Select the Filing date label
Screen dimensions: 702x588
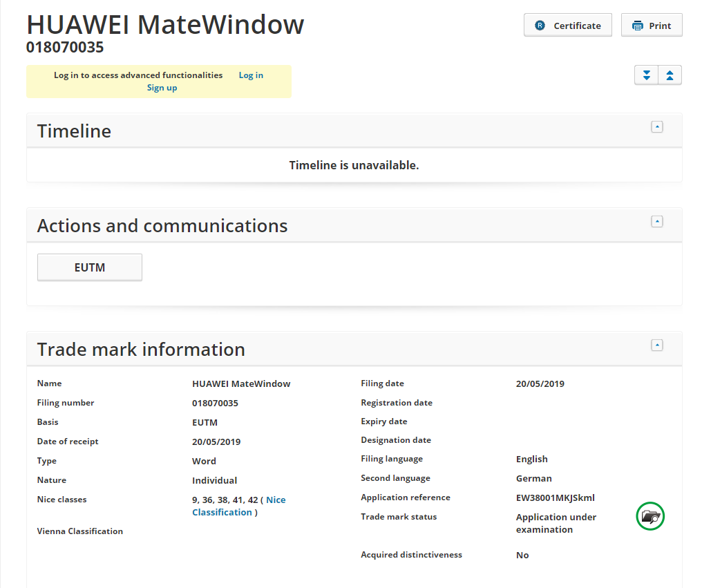click(382, 383)
